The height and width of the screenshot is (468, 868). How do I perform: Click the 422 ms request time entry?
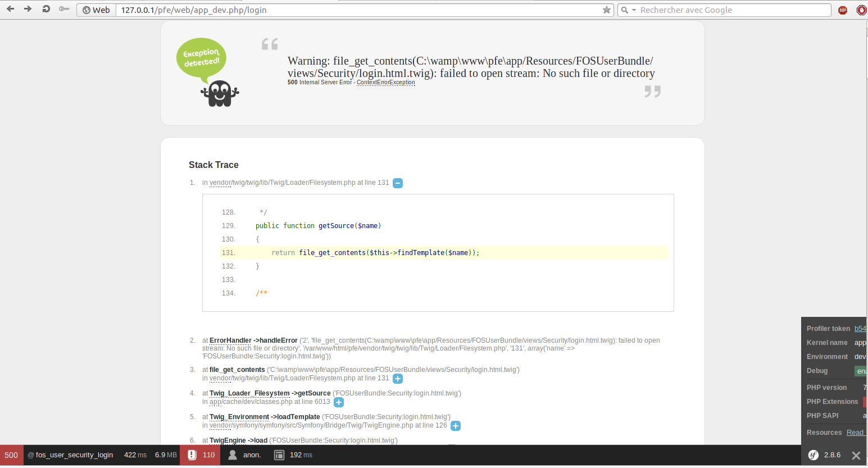pos(135,455)
